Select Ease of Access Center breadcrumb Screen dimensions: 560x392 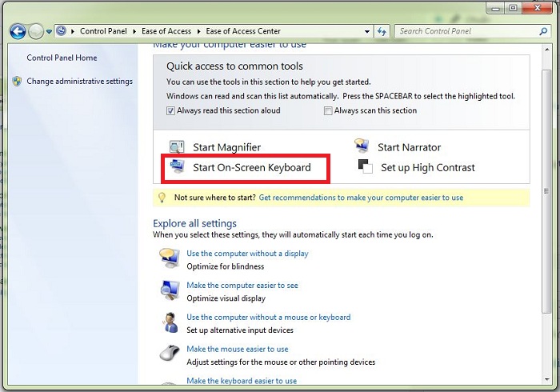pyautogui.click(x=243, y=31)
